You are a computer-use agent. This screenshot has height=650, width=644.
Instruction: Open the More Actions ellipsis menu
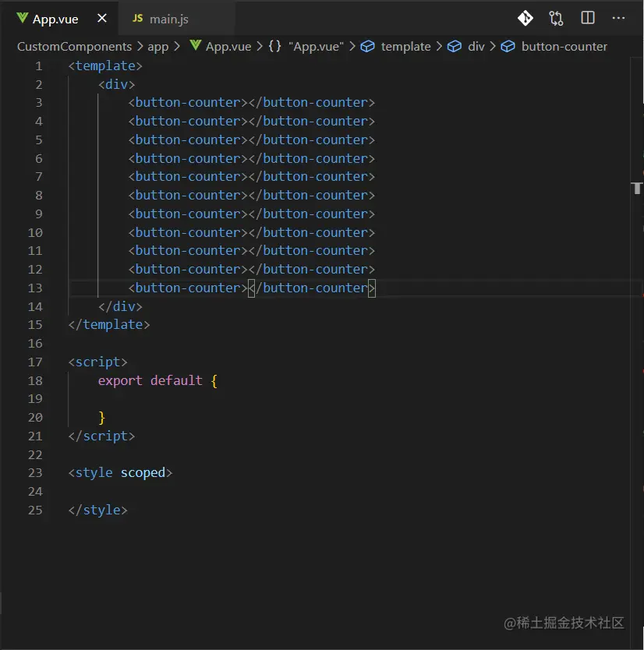coord(618,18)
